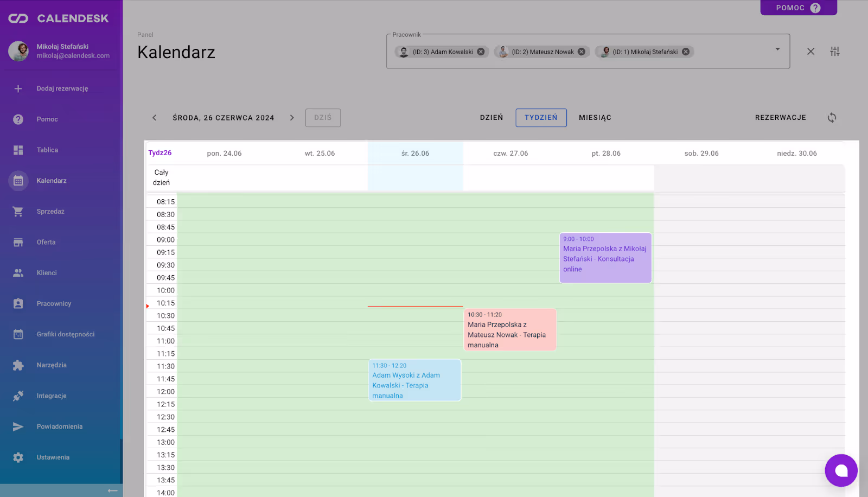Switch to the Miesiąc view
This screenshot has width=868, height=497.
tap(595, 118)
